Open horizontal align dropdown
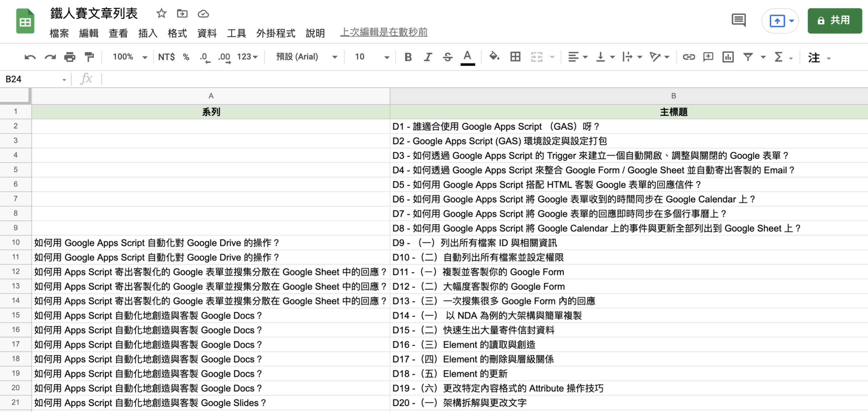 click(578, 57)
